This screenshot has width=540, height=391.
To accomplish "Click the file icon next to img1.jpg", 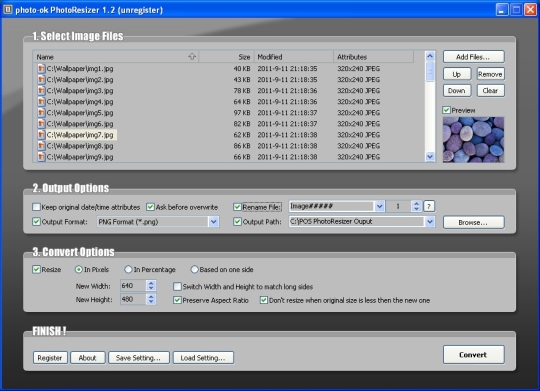I will [41, 69].
